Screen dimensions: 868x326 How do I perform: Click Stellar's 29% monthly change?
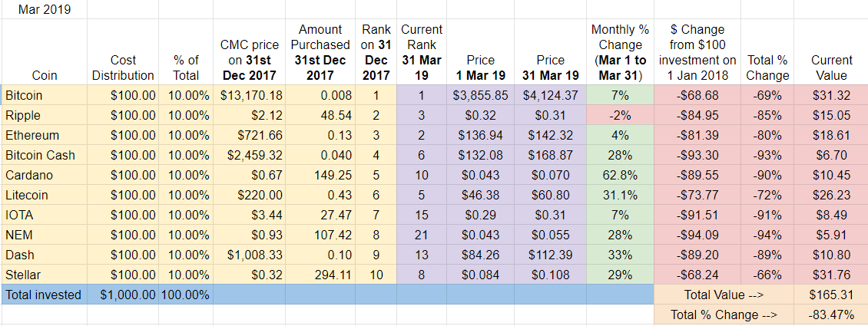coord(621,275)
